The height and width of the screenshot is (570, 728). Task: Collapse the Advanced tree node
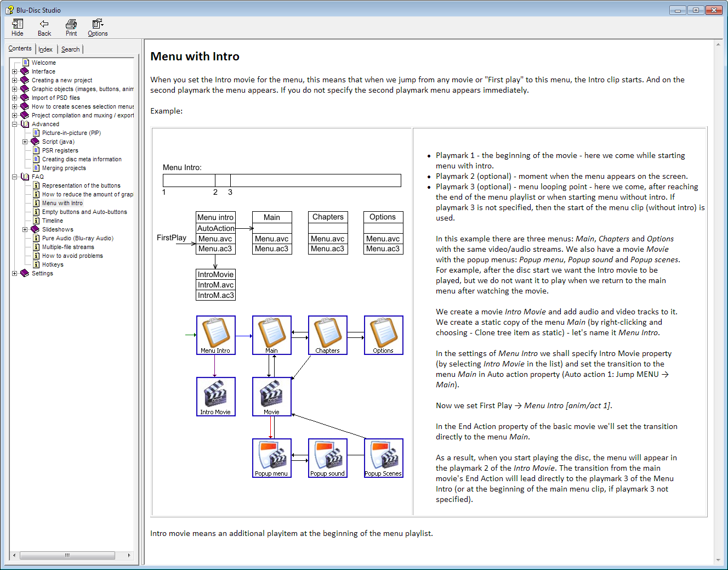(x=15, y=124)
